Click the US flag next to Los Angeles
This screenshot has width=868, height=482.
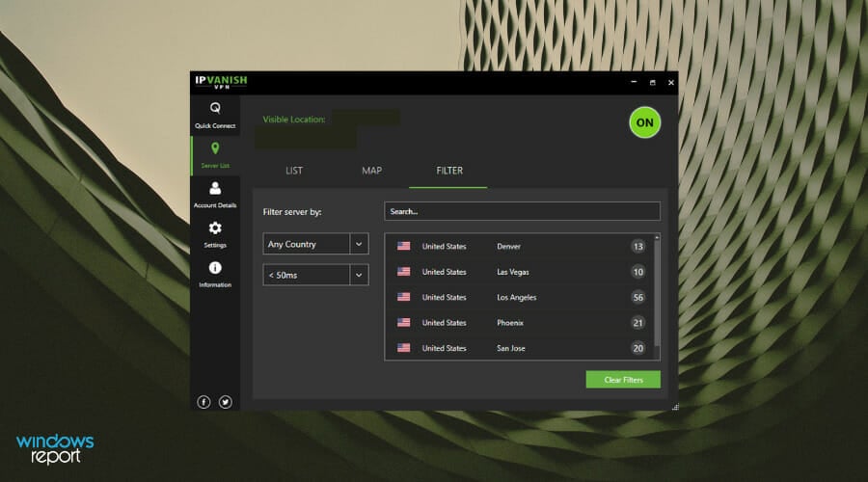click(x=403, y=297)
